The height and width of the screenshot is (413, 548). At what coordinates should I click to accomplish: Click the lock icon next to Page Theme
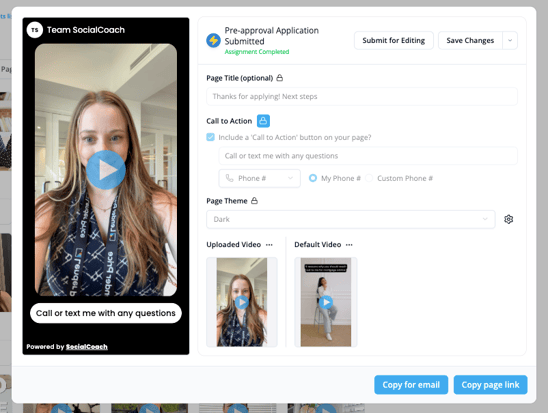254,201
